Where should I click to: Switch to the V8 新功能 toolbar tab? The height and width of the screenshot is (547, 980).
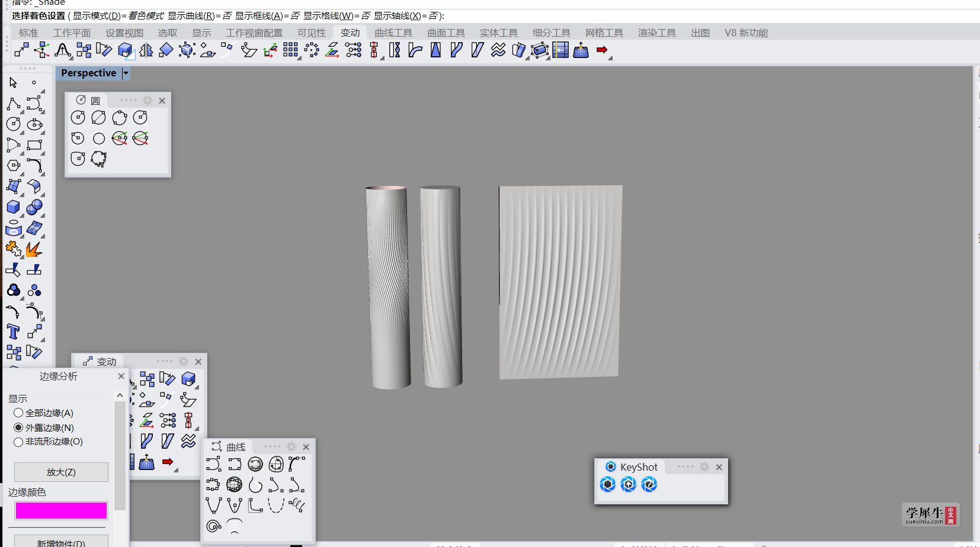746,33
